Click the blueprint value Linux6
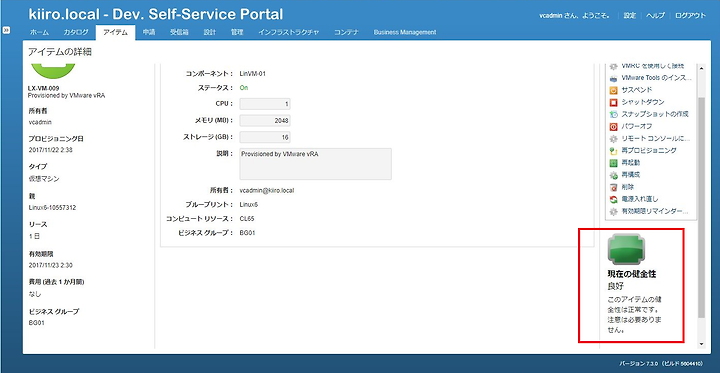Screen dimensions: 720x373 249,205
